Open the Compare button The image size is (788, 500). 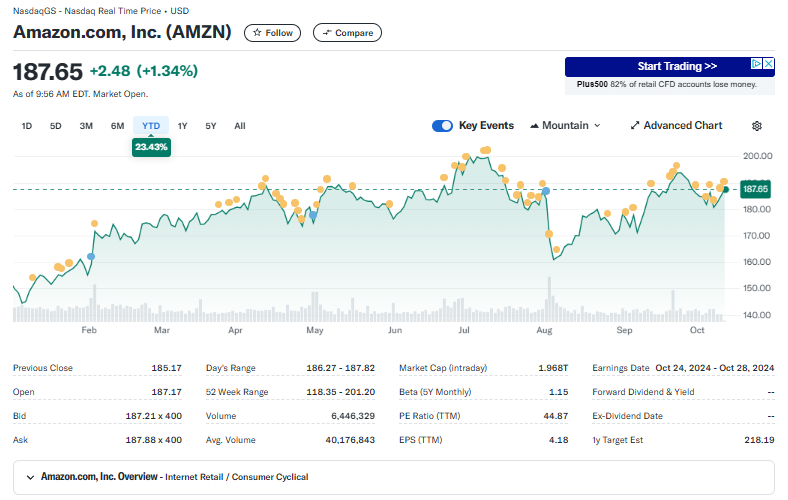coord(347,33)
